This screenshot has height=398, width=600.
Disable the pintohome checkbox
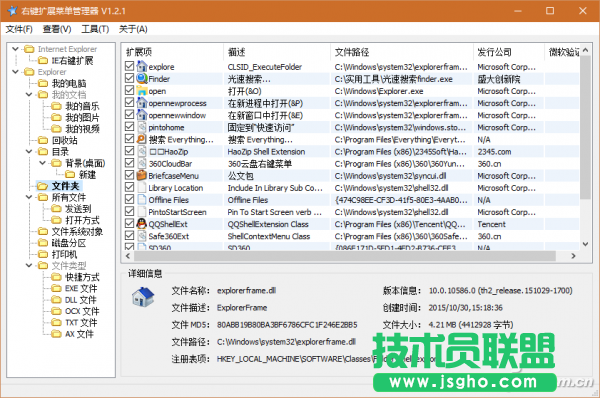(x=129, y=127)
